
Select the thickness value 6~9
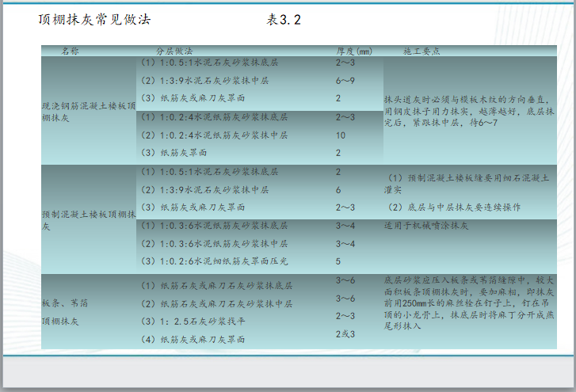click(345, 81)
